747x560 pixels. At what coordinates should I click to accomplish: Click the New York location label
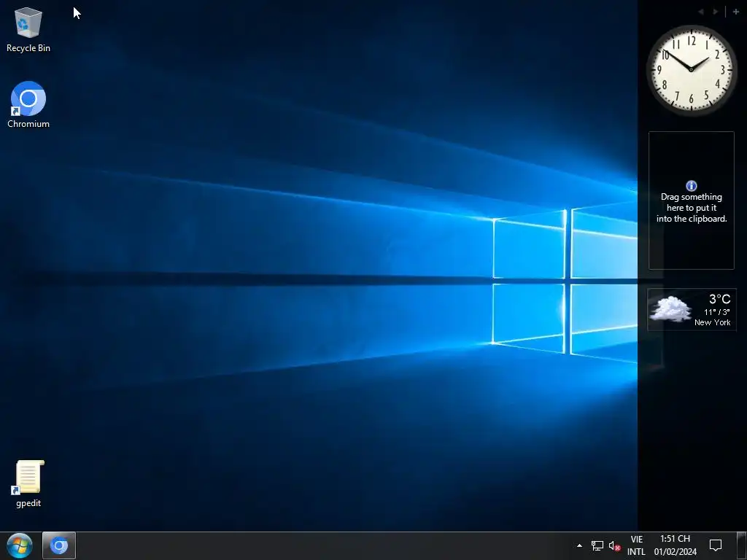[712, 322]
